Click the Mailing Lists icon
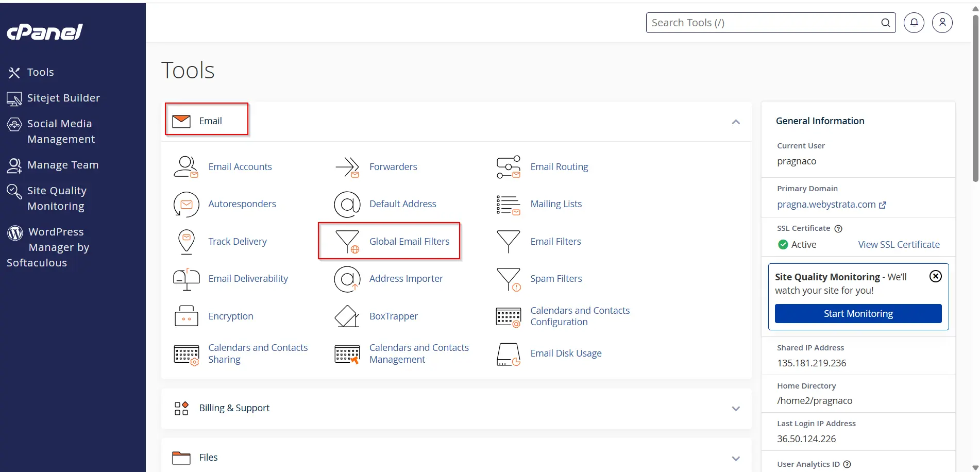980x472 pixels. (509, 205)
